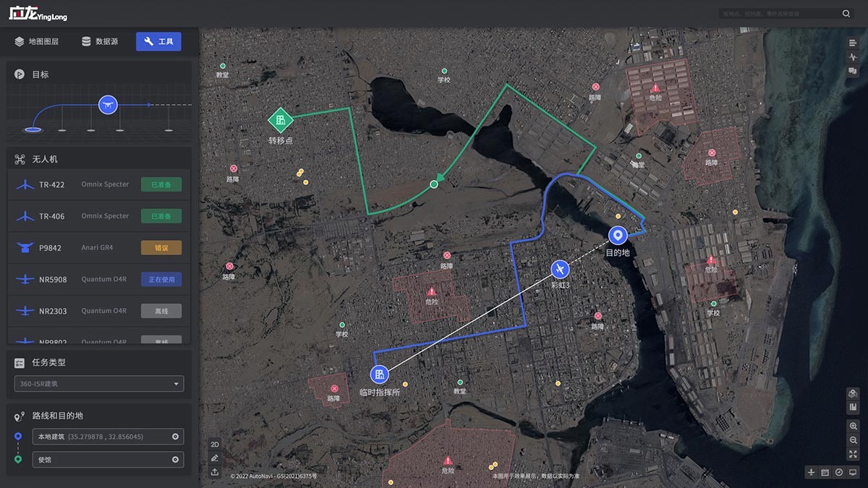868x488 pixels.
Task: Click the 临时指挥所 marker on the map
Action: coord(378,374)
